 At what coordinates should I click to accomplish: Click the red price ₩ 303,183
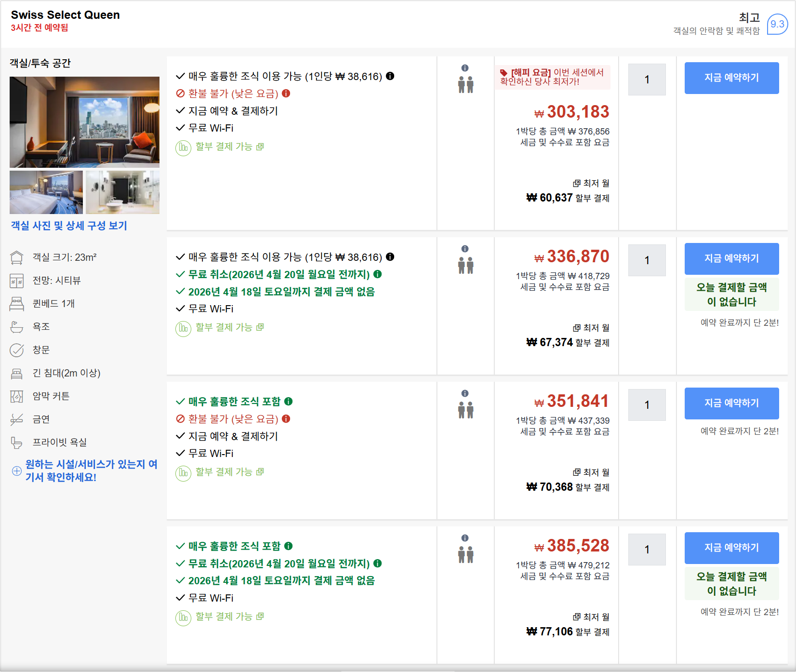[x=572, y=112]
